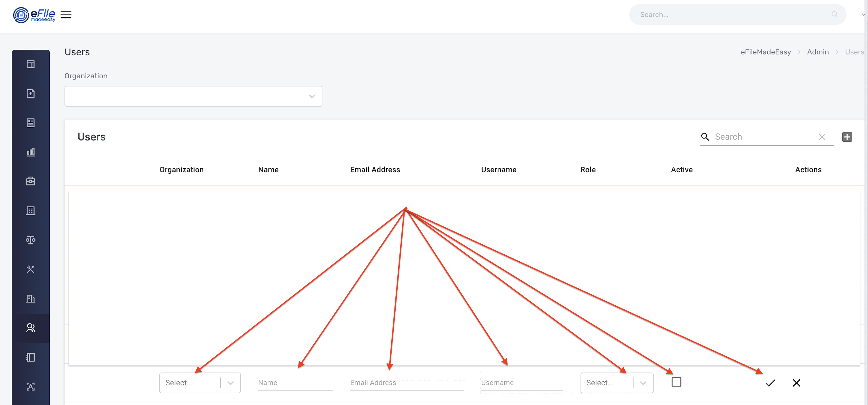Open eFileMadeEasy breadcrumb link
The height and width of the screenshot is (405, 868).
[x=766, y=52]
